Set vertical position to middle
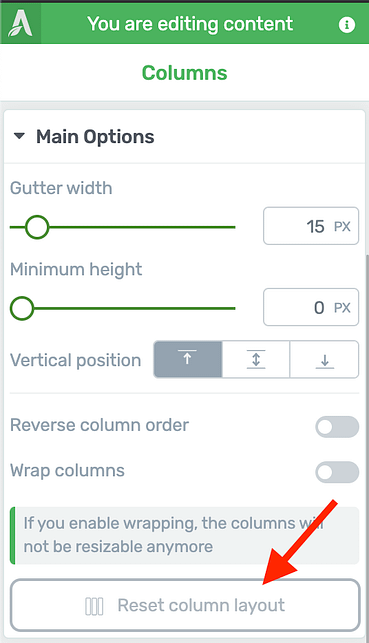 256,359
